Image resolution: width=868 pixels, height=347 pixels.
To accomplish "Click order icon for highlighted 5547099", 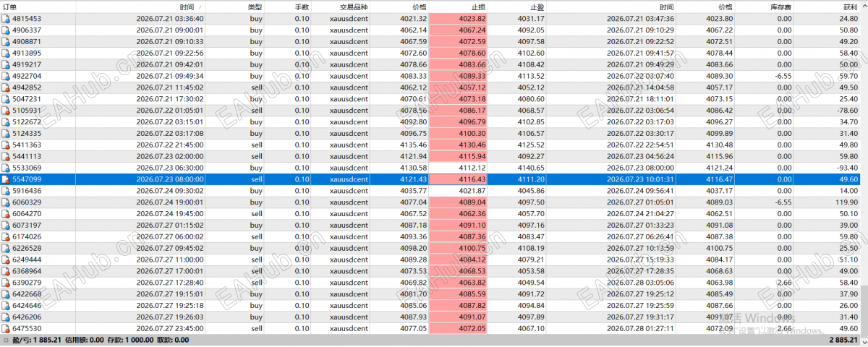I will point(7,179).
